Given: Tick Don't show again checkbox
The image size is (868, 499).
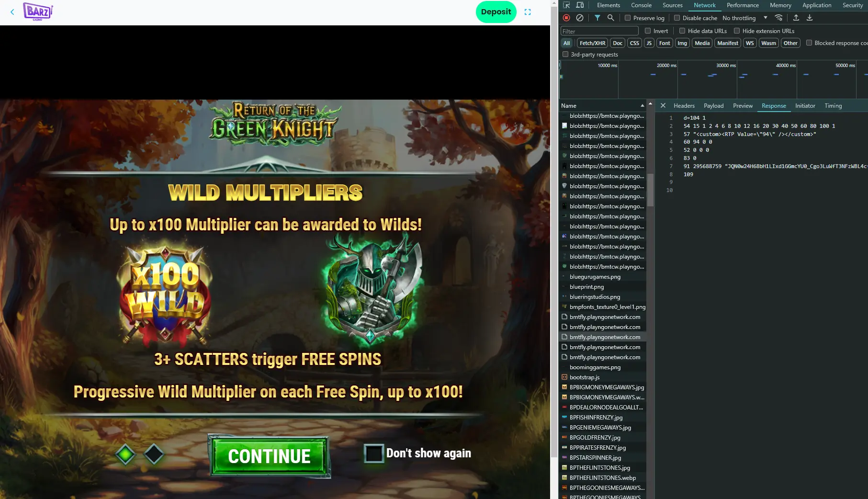Looking at the screenshot, I should point(374,454).
